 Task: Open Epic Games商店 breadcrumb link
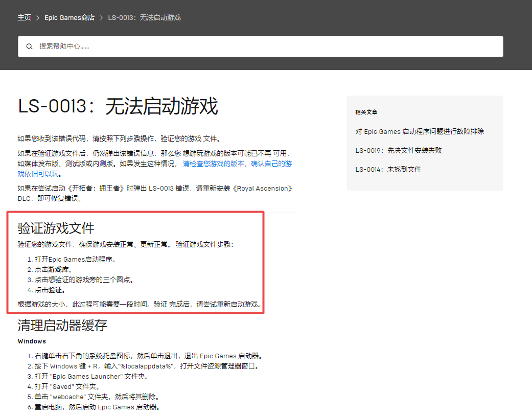(x=70, y=18)
